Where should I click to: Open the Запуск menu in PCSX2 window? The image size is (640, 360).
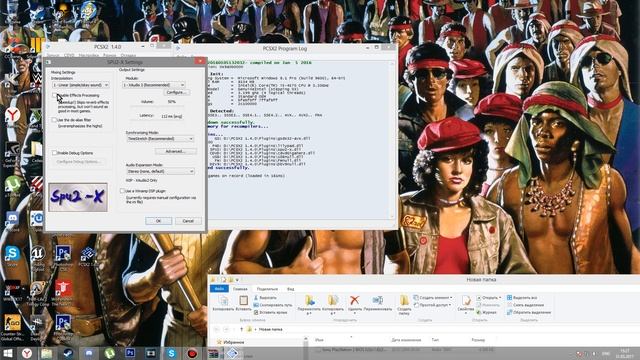point(53,55)
